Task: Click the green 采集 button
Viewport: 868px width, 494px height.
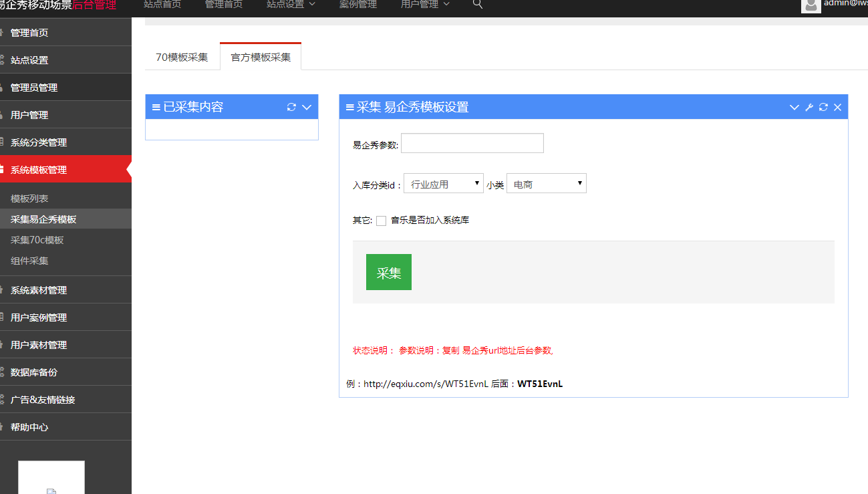Action: (x=388, y=271)
